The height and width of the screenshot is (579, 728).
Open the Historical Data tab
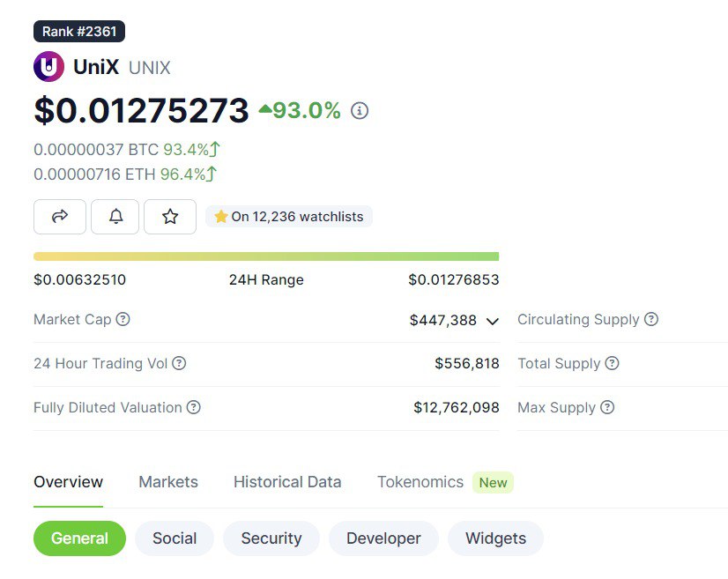(287, 482)
